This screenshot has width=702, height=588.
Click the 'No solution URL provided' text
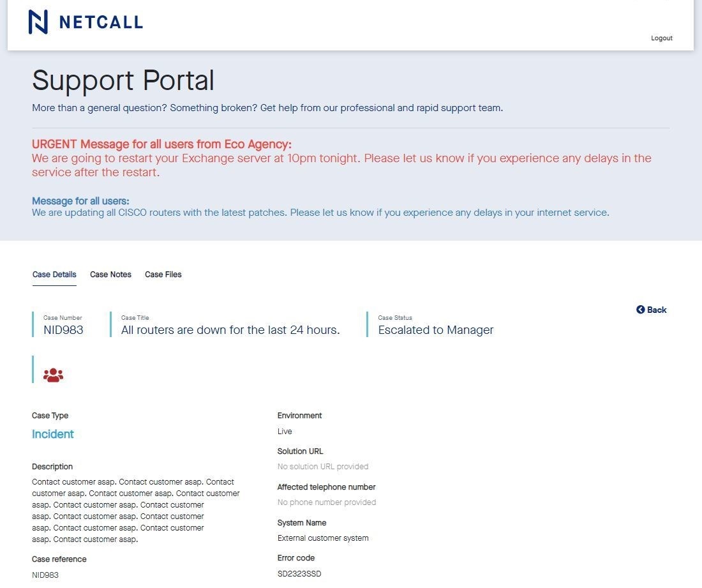click(x=323, y=467)
